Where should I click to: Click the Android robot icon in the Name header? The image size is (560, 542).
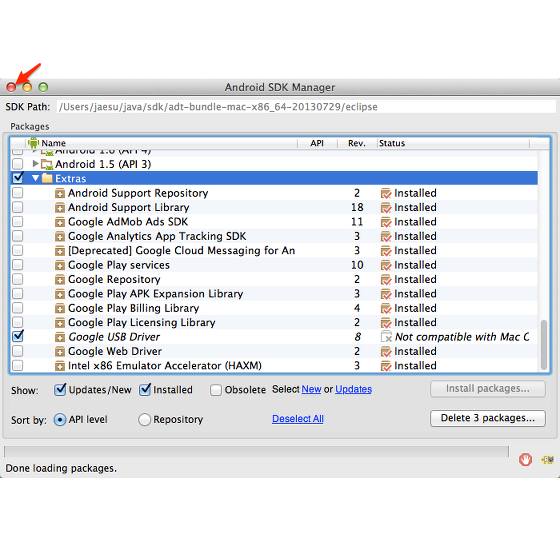[x=33, y=143]
